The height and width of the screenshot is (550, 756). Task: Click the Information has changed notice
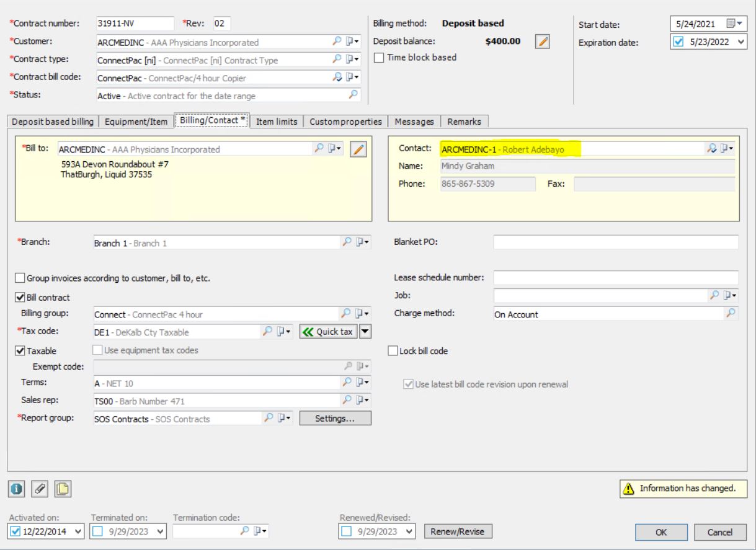(x=683, y=489)
